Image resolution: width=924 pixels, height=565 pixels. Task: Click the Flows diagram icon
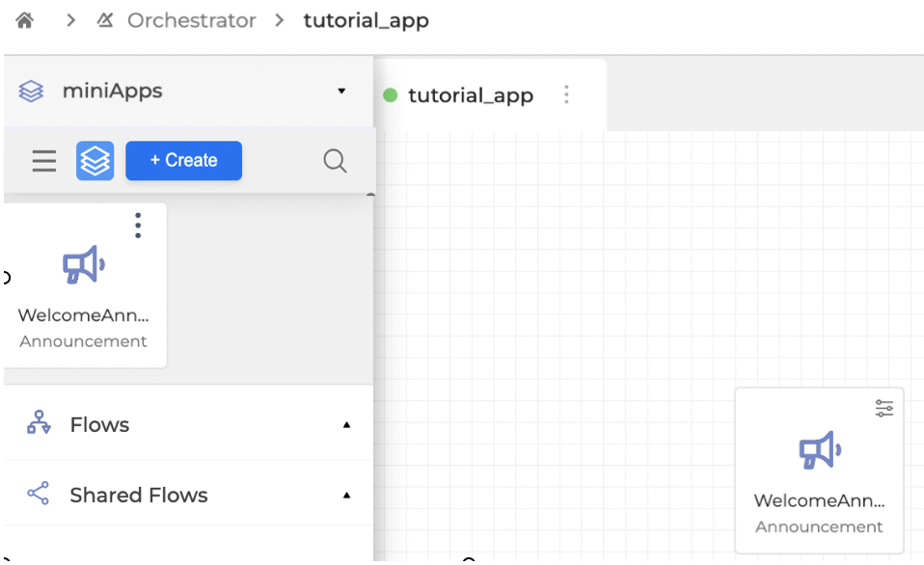click(x=39, y=424)
